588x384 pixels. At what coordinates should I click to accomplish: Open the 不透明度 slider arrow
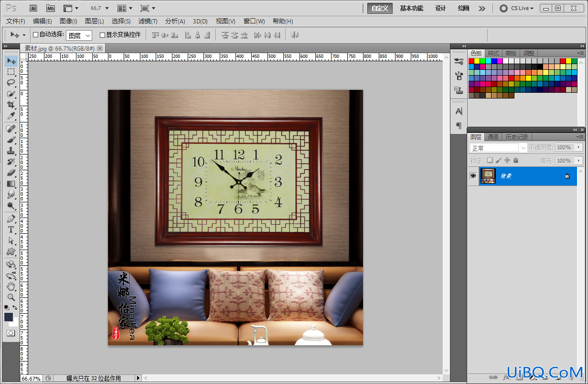coord(579,147)
